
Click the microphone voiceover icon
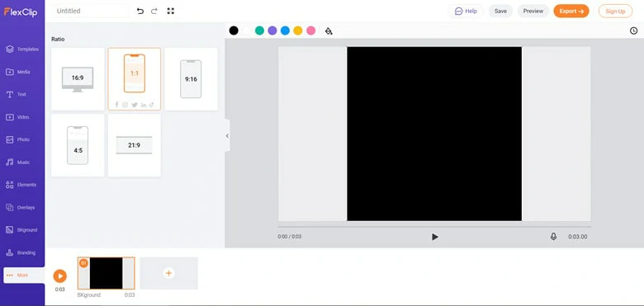coord(553,237)
